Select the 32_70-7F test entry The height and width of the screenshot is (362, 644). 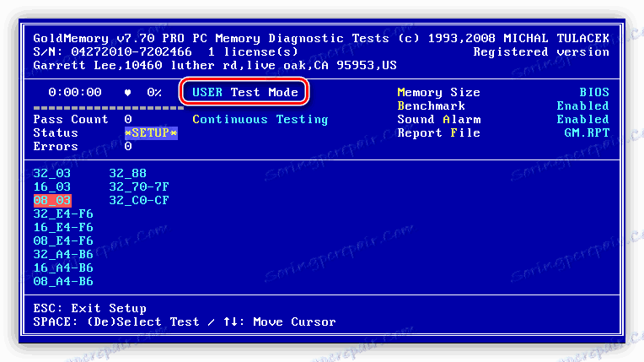(x=139, y=186)
